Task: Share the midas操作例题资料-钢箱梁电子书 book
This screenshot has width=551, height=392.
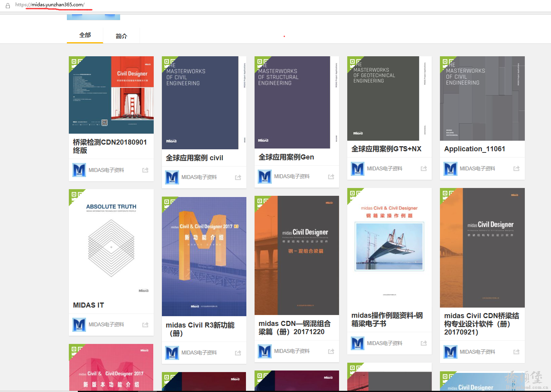Action: click(424, 343)
